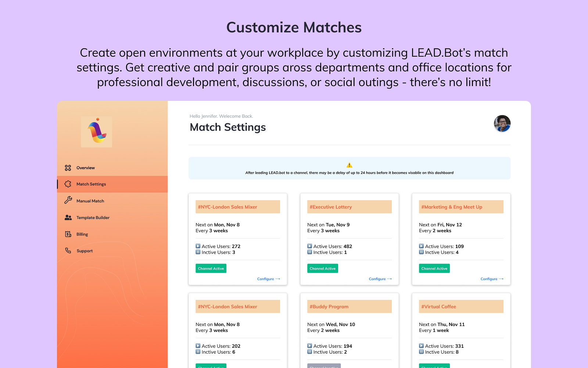This screenshot has height=368, width=588.
Task: Click the yellow warning triangle icon
Action: 349,165
